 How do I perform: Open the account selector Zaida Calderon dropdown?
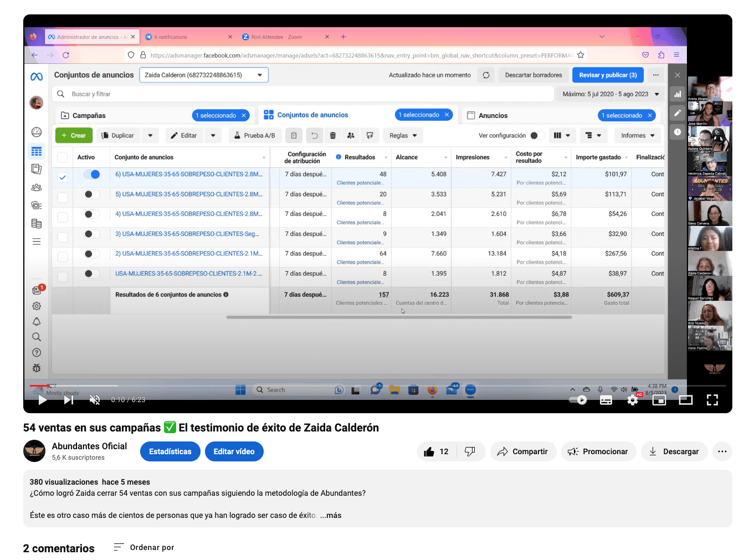204,75
